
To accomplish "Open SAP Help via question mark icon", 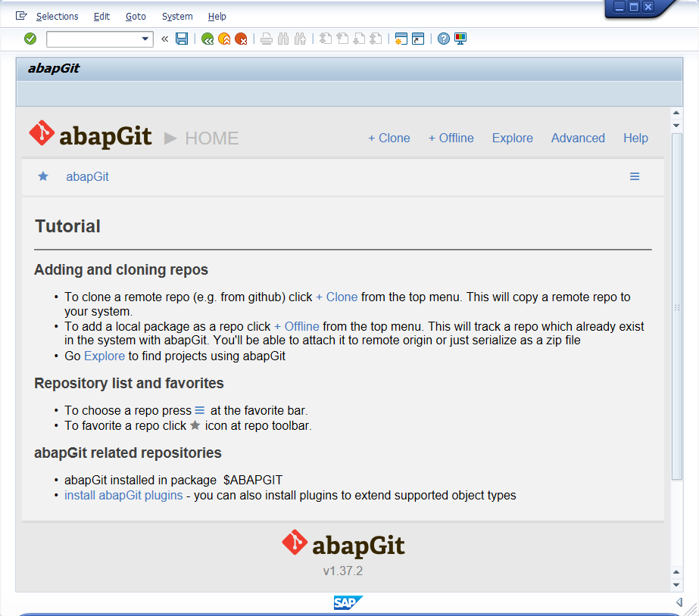I will [x=444, y=39].
